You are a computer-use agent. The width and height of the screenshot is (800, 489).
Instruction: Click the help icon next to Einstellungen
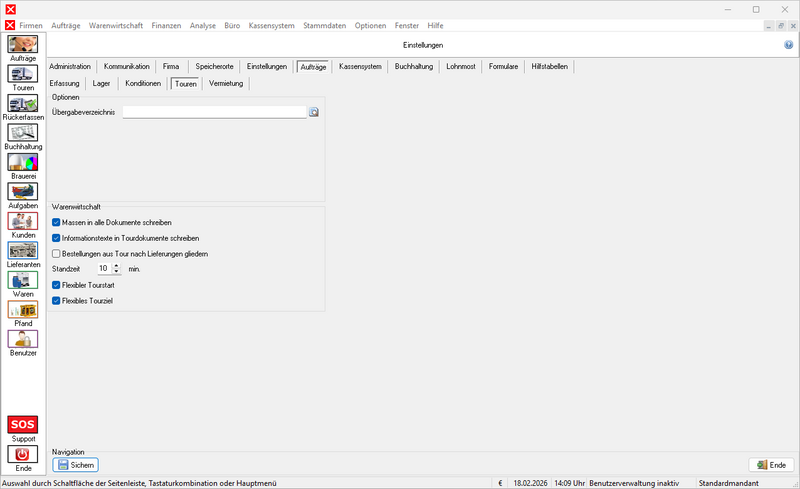tap(789, 45)
